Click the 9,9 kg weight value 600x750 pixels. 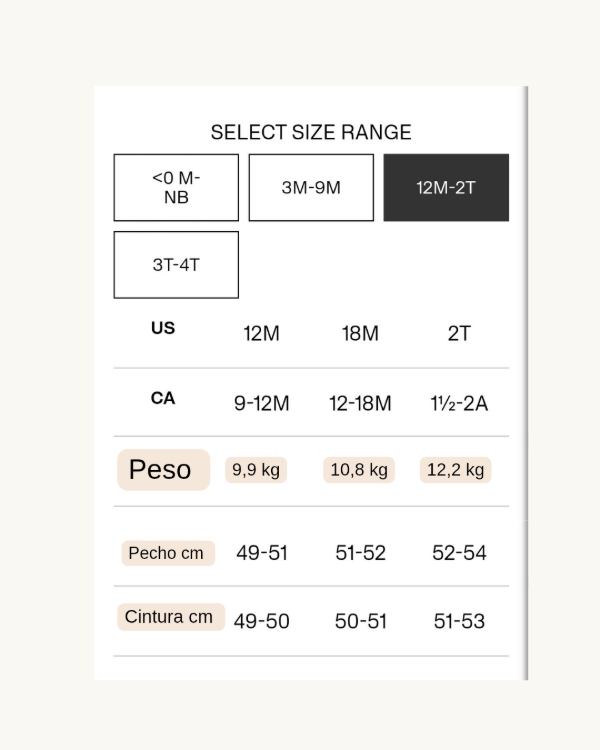[256, 470]
